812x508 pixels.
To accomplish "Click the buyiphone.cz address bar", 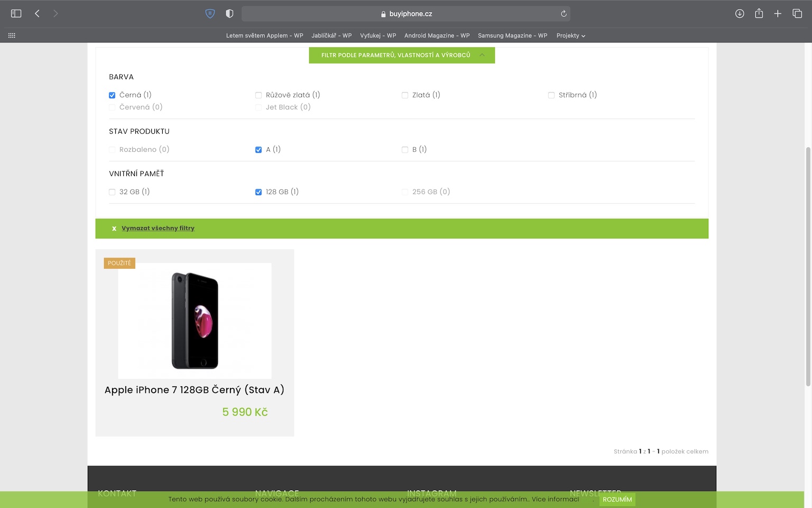I will 405,14.
